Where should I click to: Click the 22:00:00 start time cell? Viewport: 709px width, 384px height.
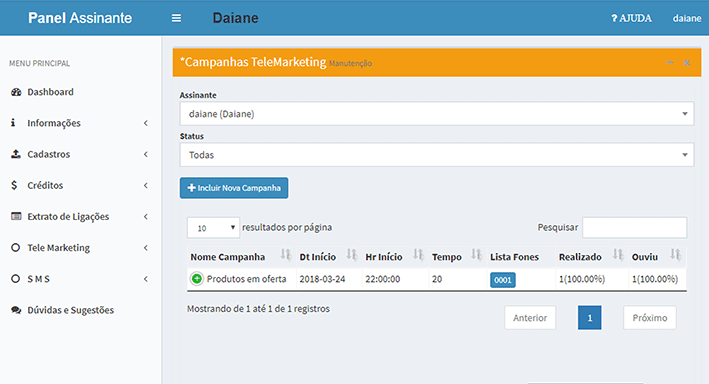[x=383, y=279]
